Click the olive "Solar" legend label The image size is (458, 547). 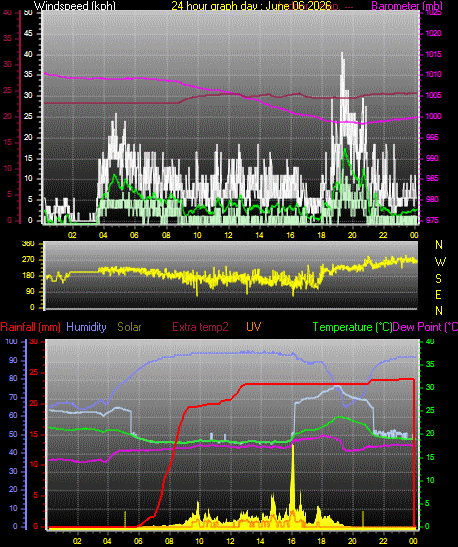point(129,327)
